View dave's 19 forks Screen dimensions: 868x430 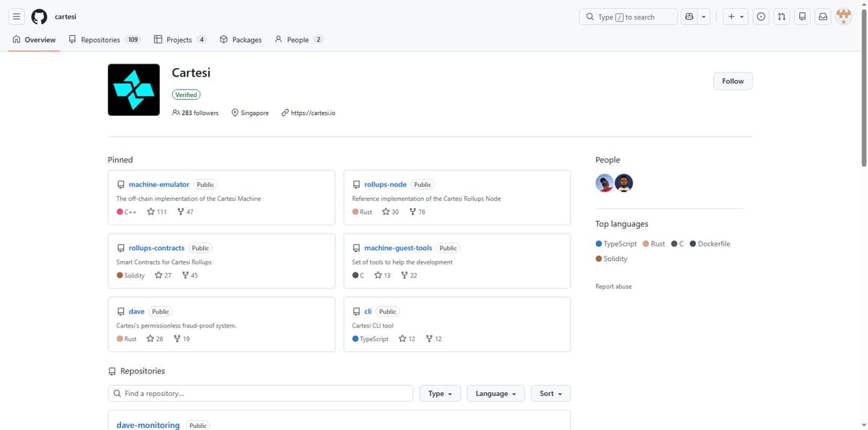click(182, 339)
